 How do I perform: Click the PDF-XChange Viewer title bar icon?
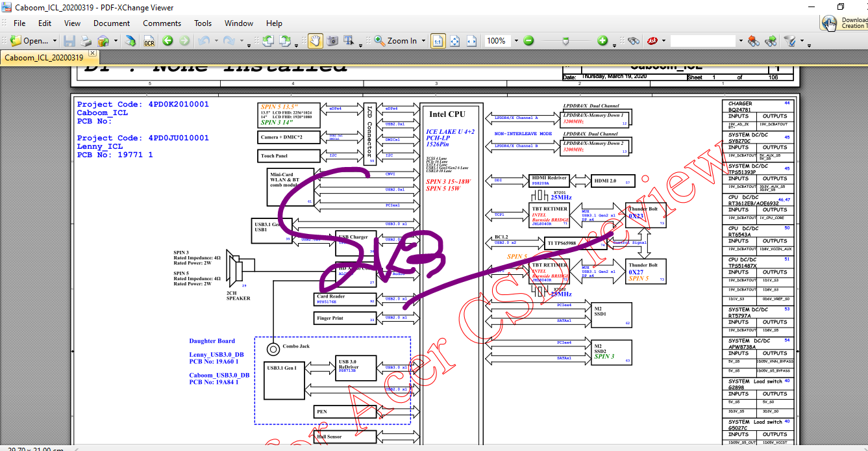(7, 8)
